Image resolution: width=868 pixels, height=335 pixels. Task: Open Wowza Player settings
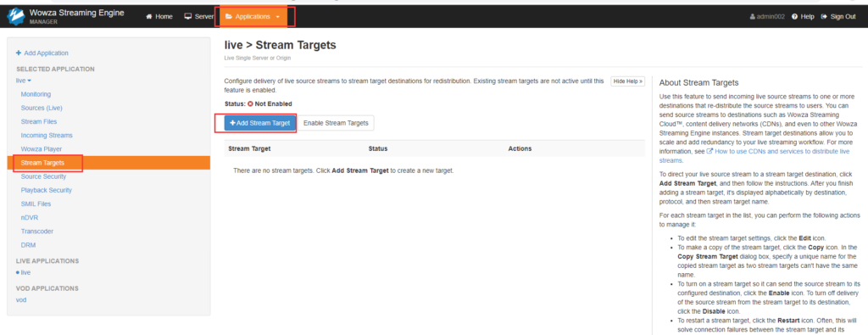coord(42,149)
